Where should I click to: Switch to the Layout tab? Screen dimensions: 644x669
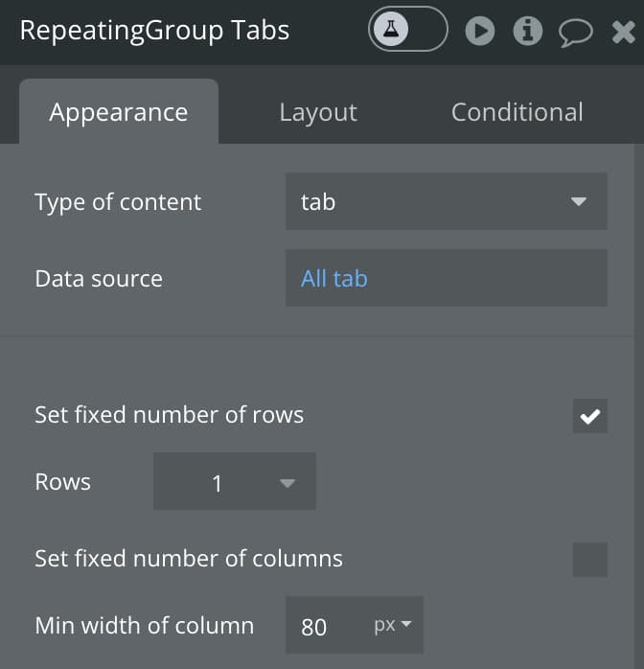tap(318, 112)
